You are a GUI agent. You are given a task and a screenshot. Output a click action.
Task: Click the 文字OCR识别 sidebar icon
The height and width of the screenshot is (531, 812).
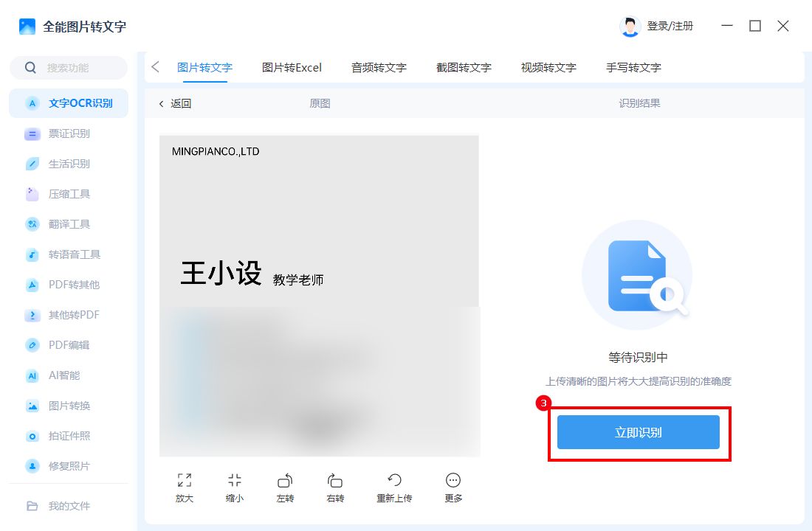click(32, 103)
